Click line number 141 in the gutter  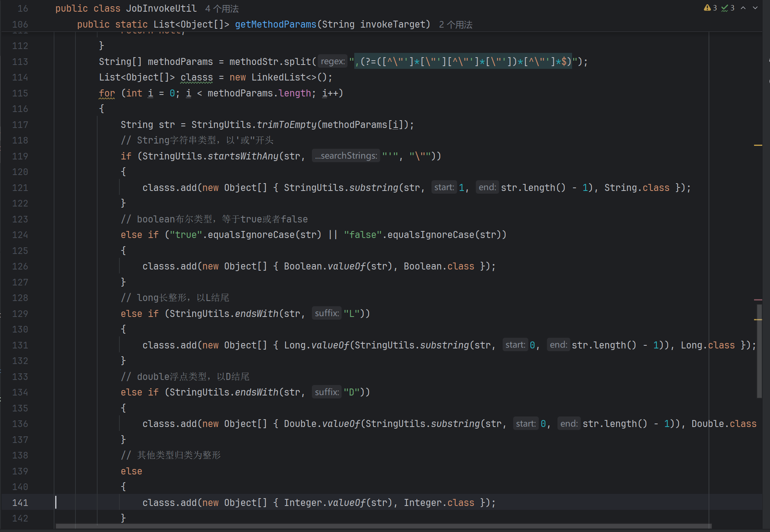tap(20, 503)
